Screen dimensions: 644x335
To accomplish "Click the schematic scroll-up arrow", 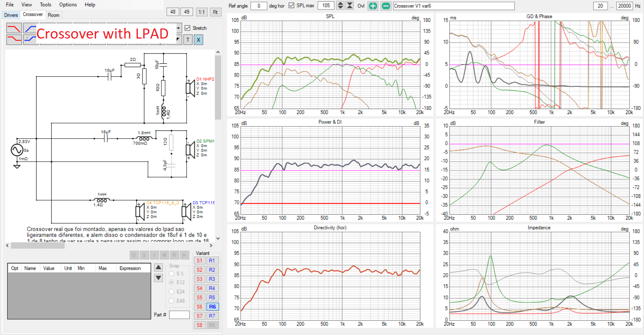I will (x=218, y=52).
